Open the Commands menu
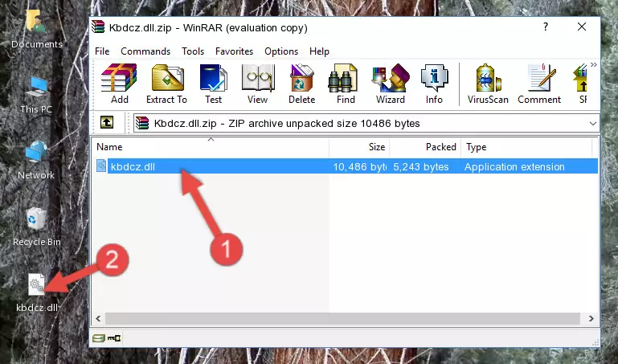This screenshot has height=364, width=618. coord(145,51)
